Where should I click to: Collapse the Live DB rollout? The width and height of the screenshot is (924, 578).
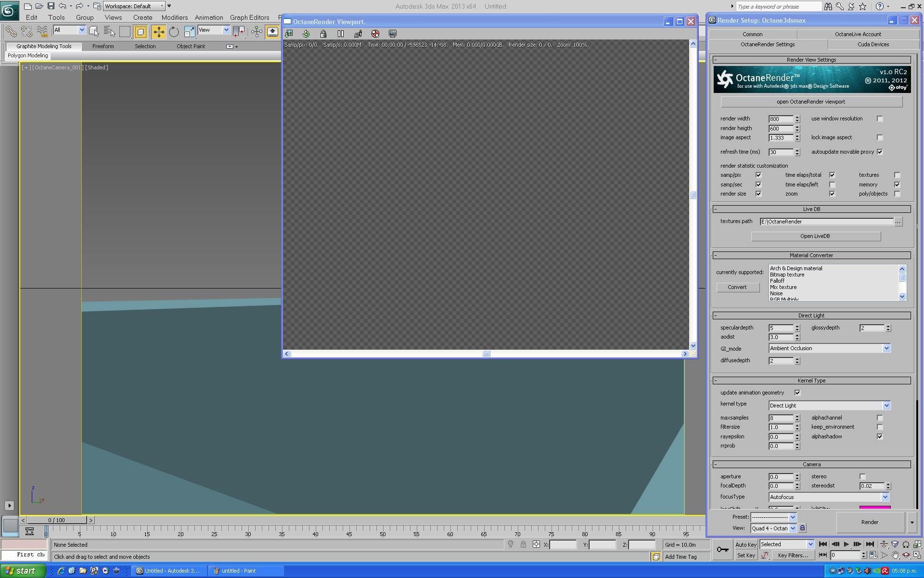click(715, 209)
